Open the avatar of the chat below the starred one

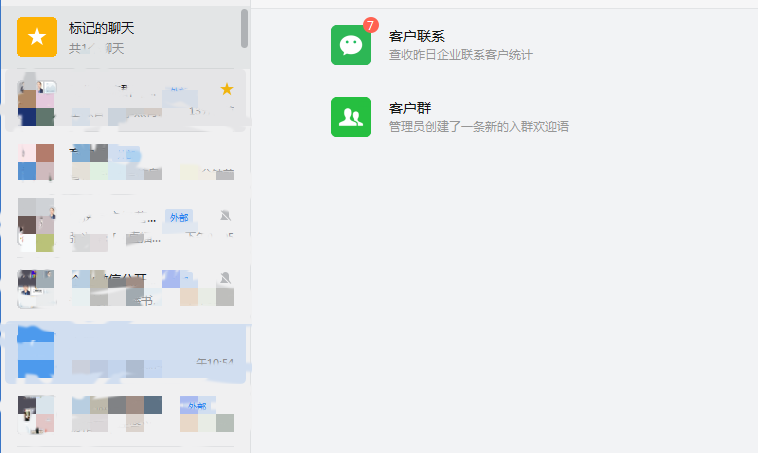click(37, 162)
